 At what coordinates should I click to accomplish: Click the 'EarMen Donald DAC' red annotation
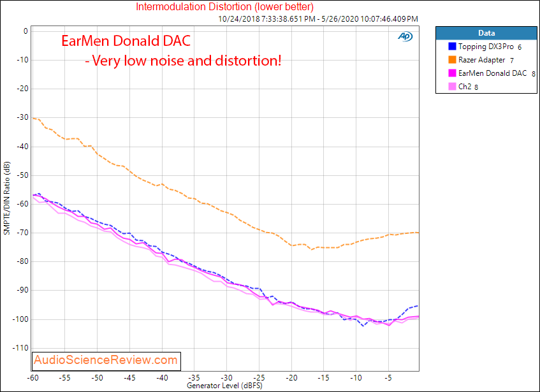(126, 41)
